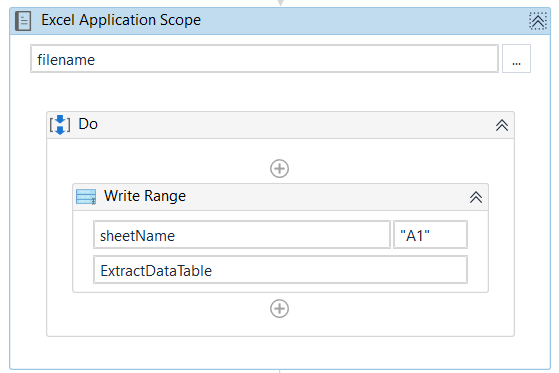Image resolution: width=559 pixels, height=373 pixels.
Task: Collapse the Do sequence container
Action: click(x=502, y=125)
